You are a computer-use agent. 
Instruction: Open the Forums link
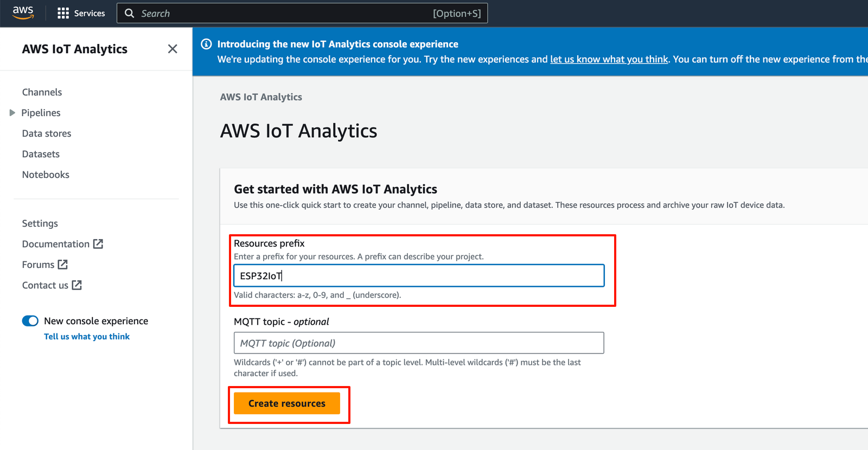pos(38,265)
